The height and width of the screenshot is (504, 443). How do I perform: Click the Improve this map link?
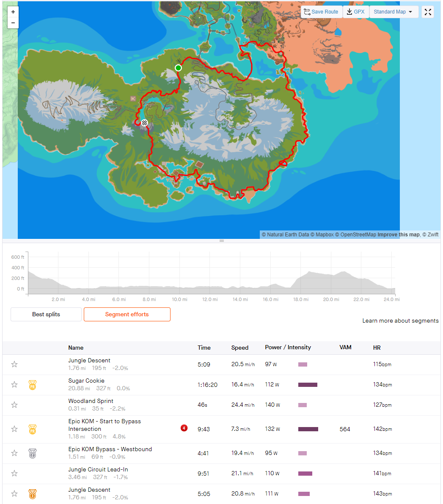[399, 235]
